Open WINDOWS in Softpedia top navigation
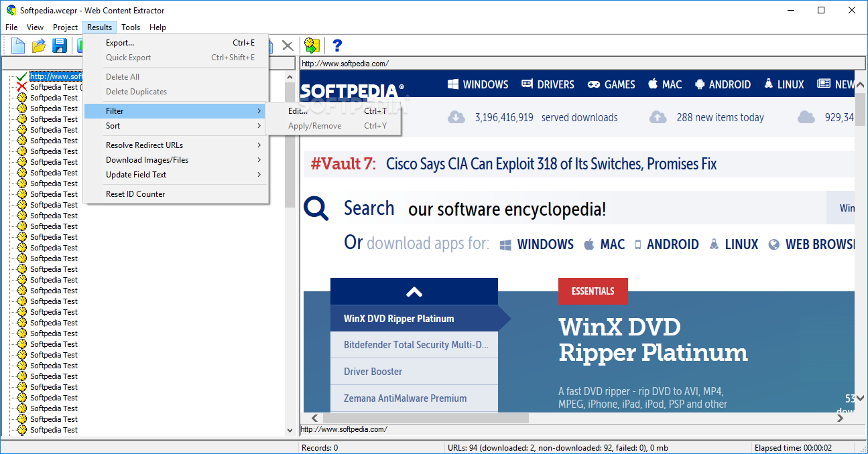868x454 pixels. [x=478, y=84]
